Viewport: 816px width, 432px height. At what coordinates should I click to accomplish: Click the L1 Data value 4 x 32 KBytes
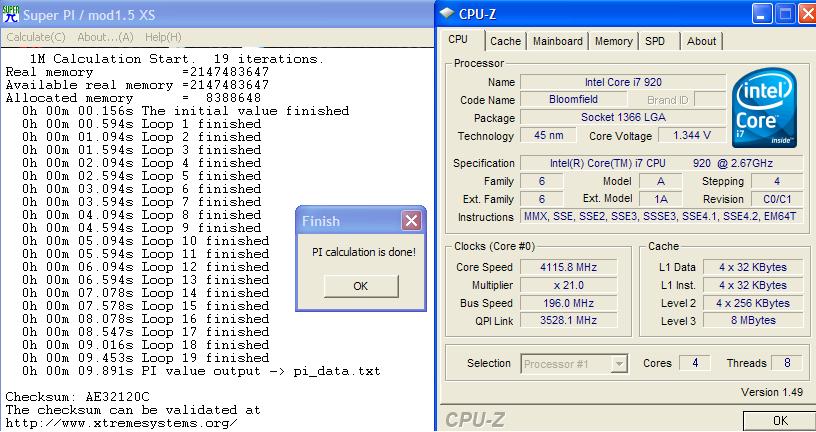coord(753,268)
